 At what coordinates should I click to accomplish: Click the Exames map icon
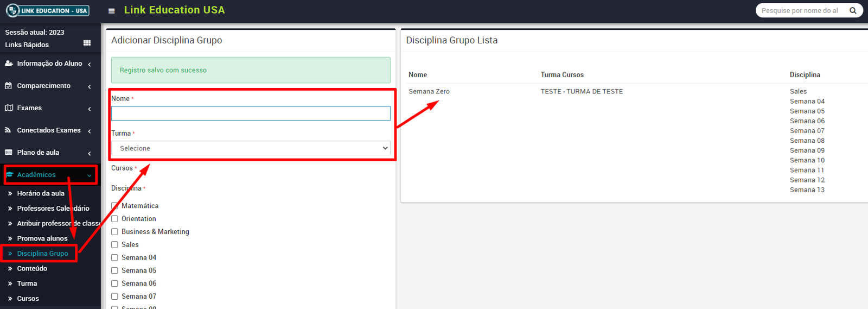click(9, 108)
